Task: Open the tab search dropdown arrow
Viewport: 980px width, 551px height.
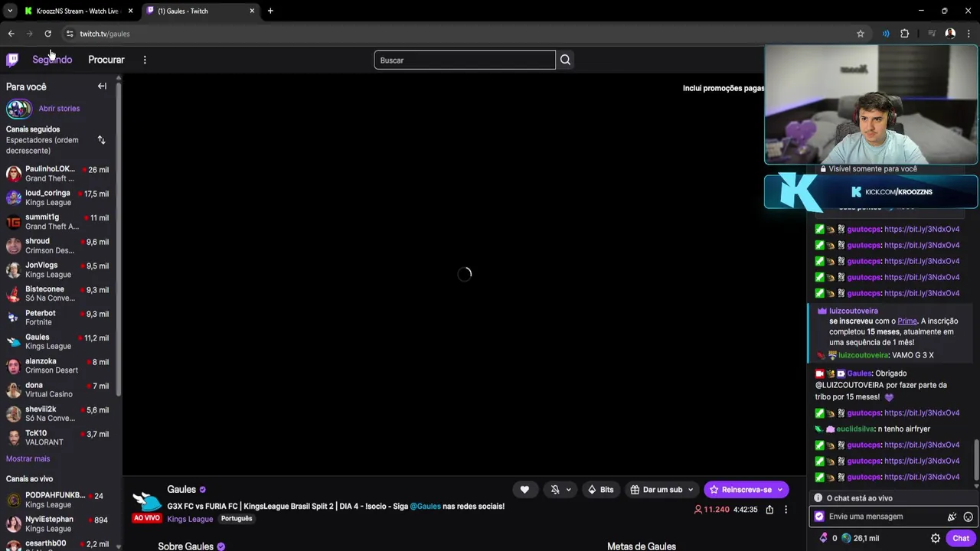Action: point(10,11)
